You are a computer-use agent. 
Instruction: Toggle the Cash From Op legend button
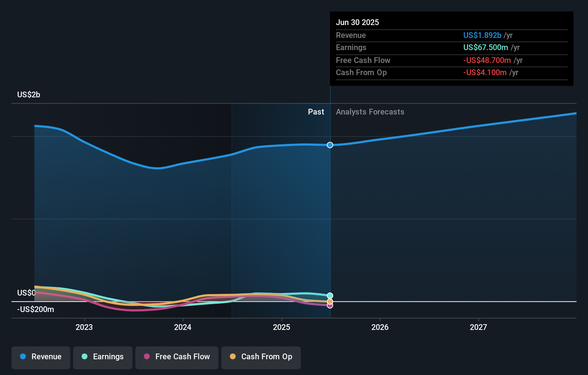pos(261,357)
